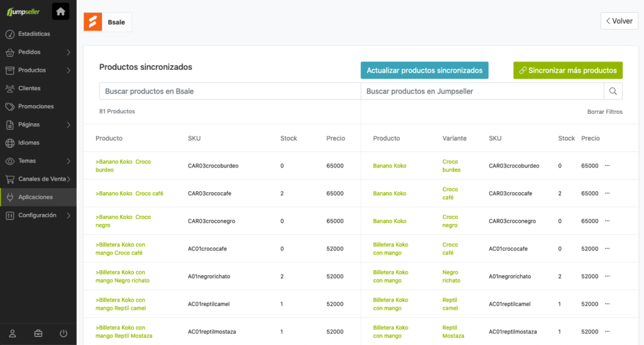Expand the Productos sidebar submenu
644x345 pixels.
(68, 71)
